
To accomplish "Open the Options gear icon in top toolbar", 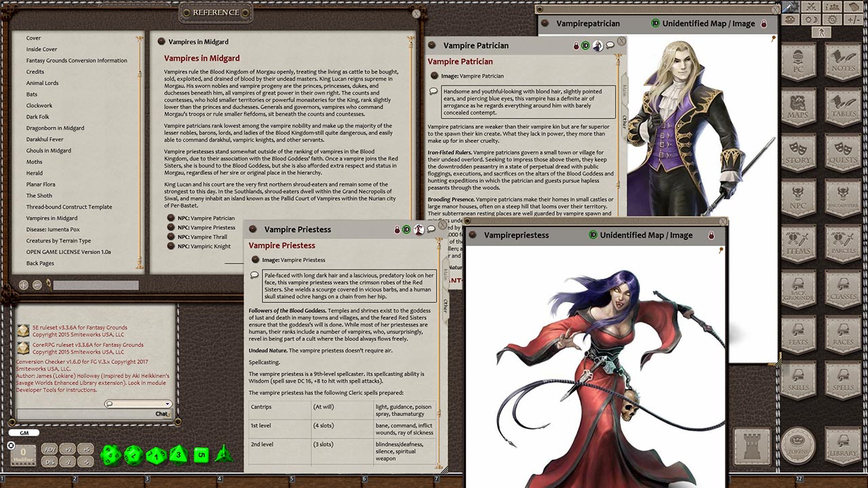I will [832, 20].
